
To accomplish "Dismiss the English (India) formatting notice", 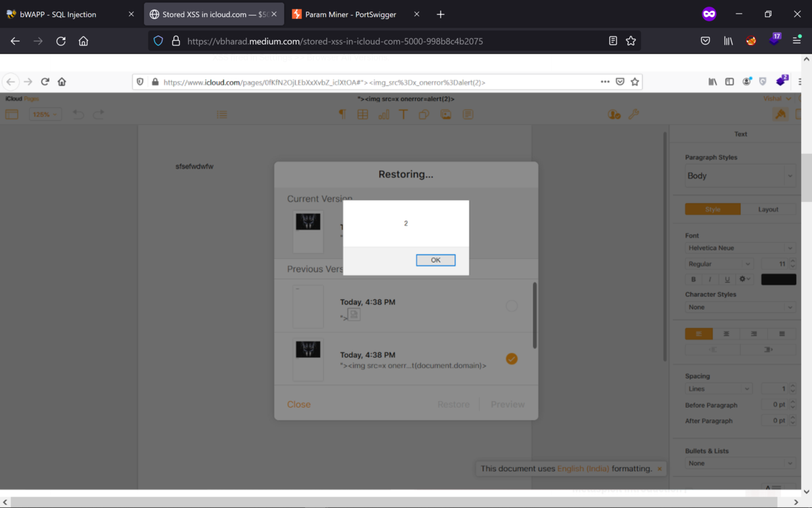I will (x=660, y=469).
